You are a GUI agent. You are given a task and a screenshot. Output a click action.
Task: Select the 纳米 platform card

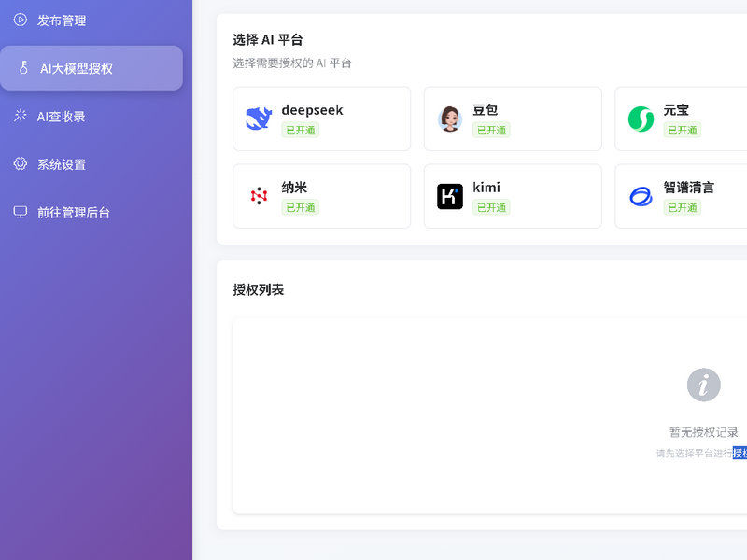321,196
